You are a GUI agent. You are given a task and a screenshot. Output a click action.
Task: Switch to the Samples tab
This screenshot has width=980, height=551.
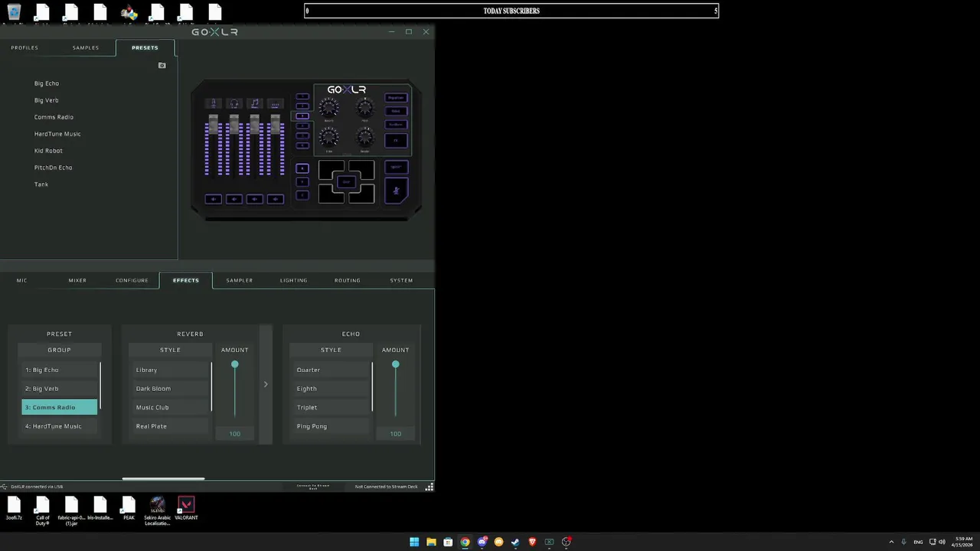click(86, 47)
